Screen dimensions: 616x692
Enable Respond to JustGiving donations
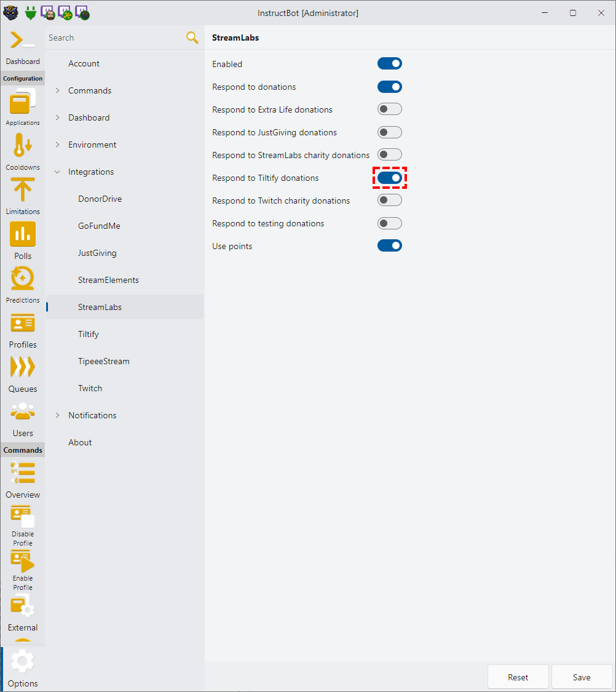[x=389, y=132]
